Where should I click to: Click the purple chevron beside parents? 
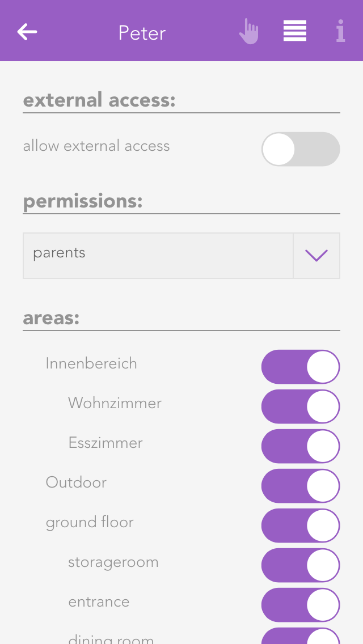(x=316, y=256)
